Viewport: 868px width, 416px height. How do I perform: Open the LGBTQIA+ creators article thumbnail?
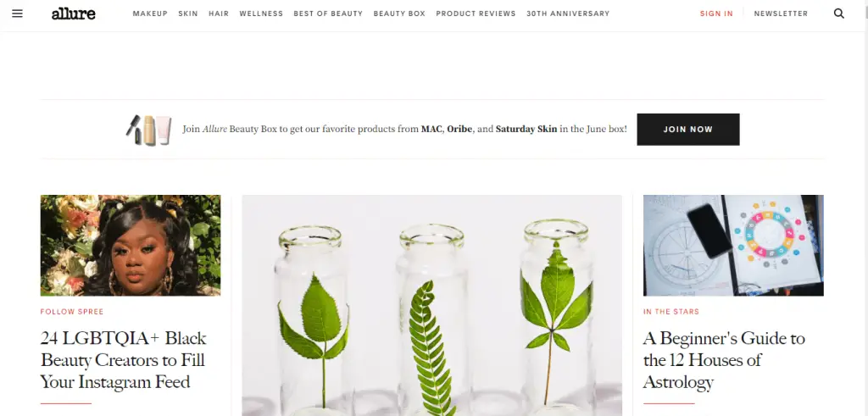pos(131,245)
